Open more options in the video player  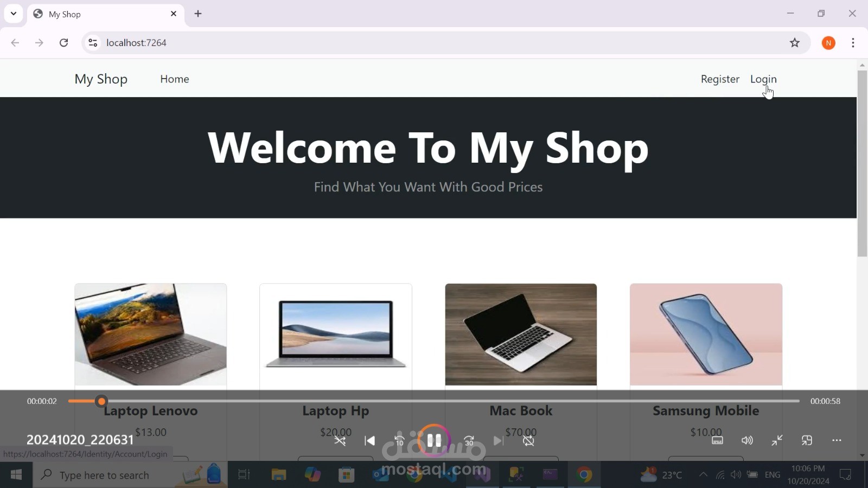click(837, 440)
